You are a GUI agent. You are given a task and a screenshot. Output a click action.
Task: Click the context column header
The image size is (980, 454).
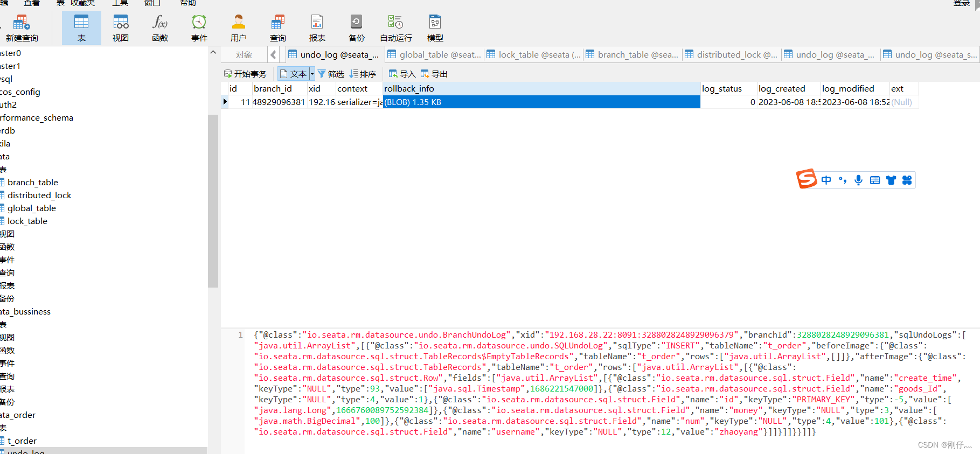(x=359, y=88)
